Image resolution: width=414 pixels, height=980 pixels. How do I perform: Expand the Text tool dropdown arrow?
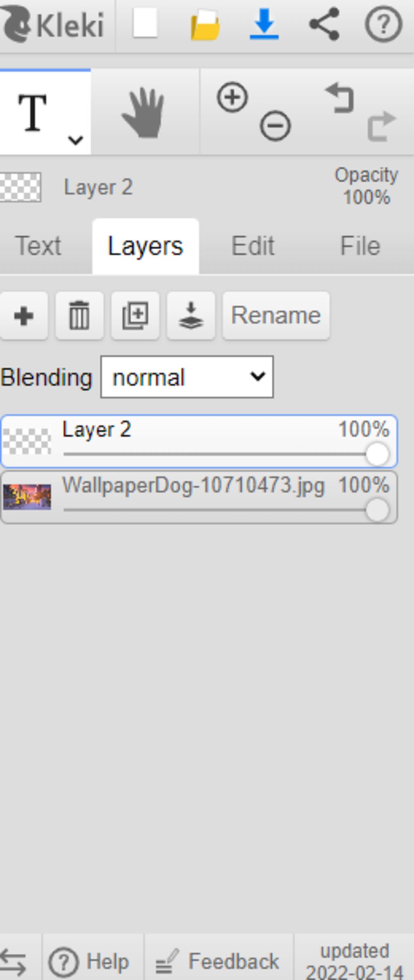(76, 140)
